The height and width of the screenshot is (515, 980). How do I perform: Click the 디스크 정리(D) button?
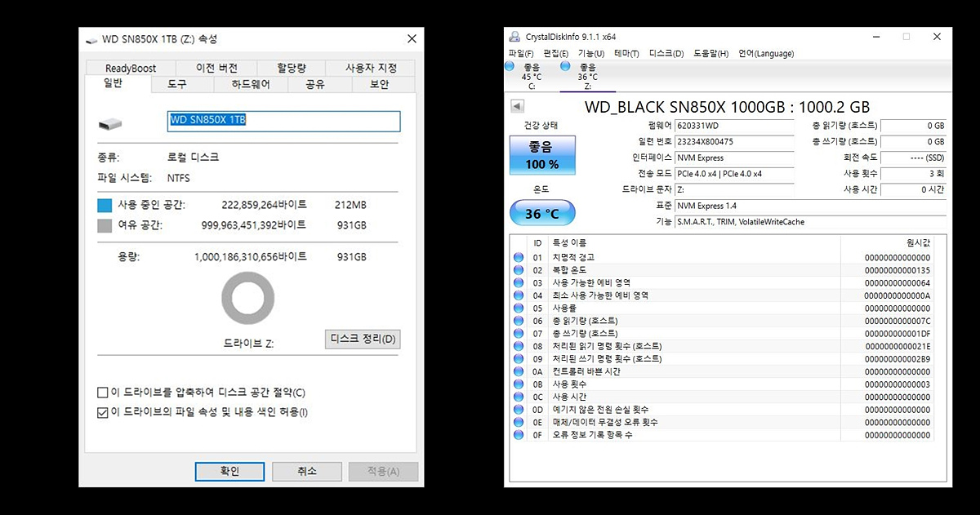[363, 339]
